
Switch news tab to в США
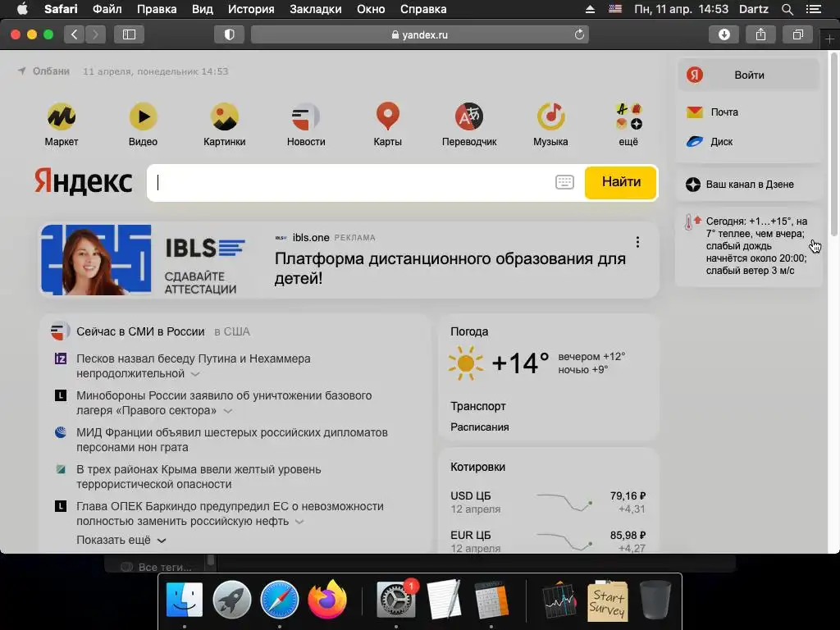point(232,331)
